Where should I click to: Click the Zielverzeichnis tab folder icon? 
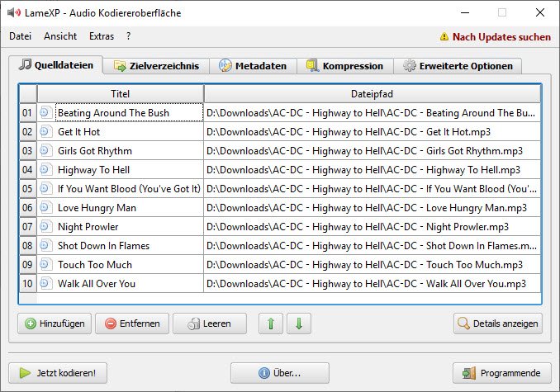point(120,66)
